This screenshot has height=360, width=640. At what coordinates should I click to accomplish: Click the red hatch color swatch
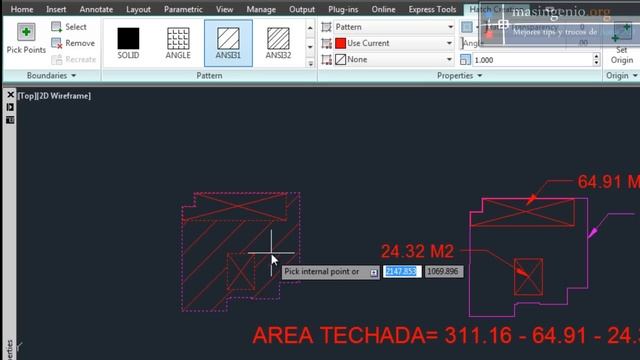coord(340,43)
